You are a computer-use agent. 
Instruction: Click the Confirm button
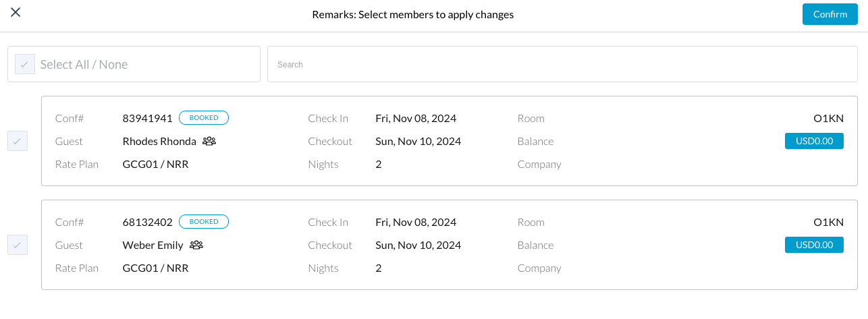coord(830,14)
